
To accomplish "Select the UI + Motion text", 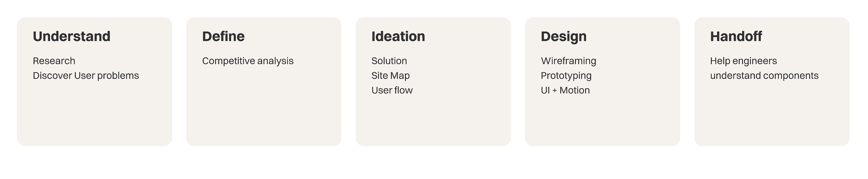I will (x=565, y=90).
